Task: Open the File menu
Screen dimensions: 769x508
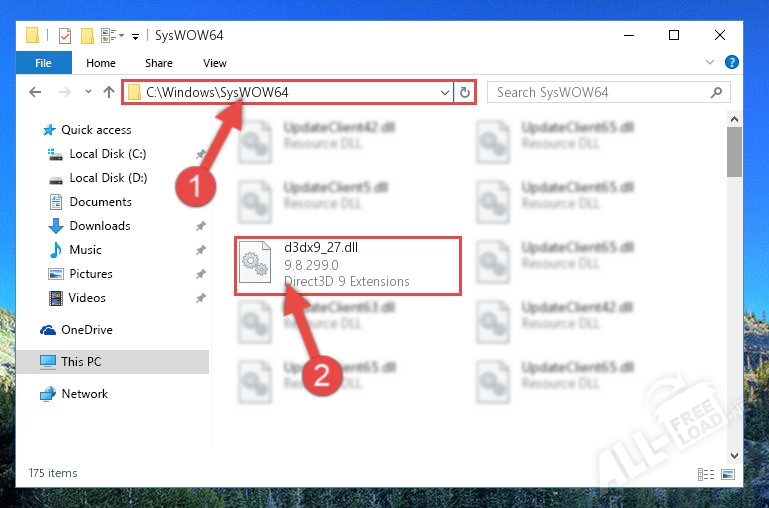Action: (x=43, y=62)
